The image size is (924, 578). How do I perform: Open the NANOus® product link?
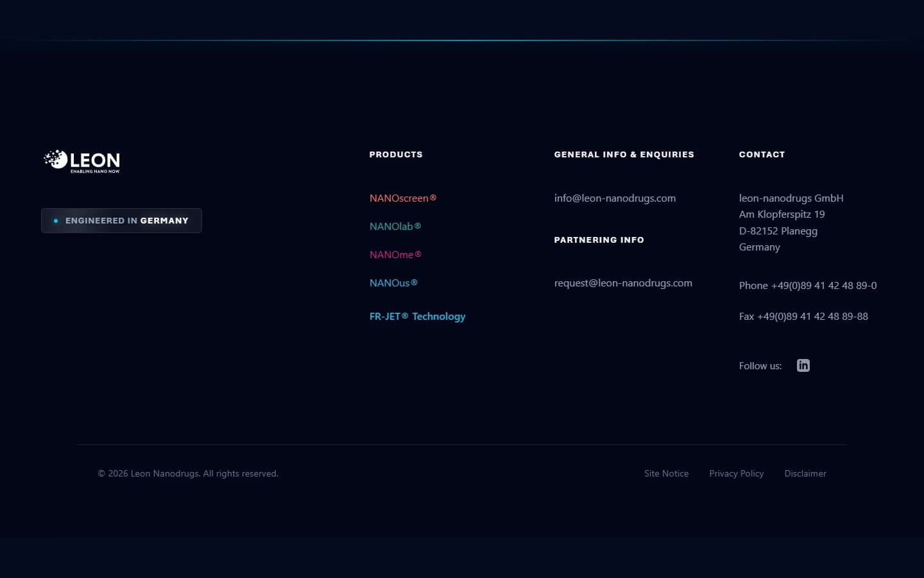pos(393,283)
